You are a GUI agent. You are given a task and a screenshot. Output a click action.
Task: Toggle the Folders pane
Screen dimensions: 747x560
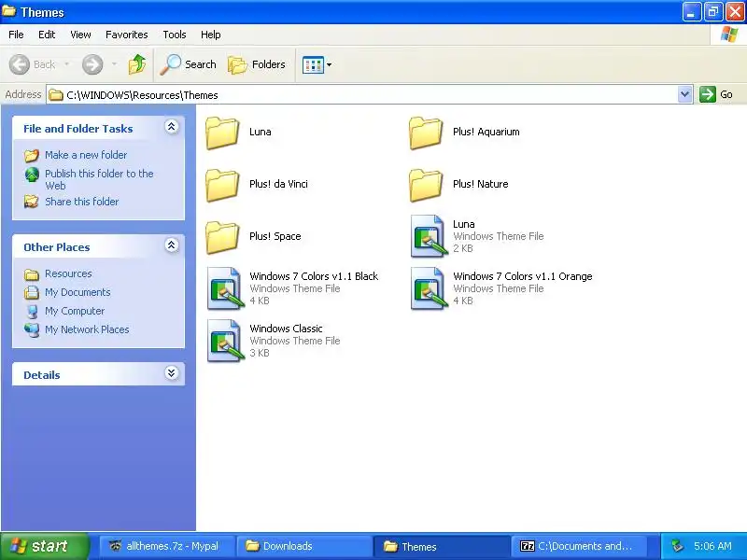257,64
